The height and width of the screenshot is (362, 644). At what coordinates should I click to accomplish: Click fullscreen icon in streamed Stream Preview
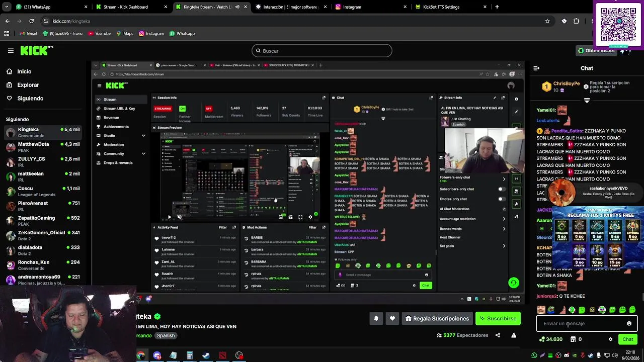(300, 217)
